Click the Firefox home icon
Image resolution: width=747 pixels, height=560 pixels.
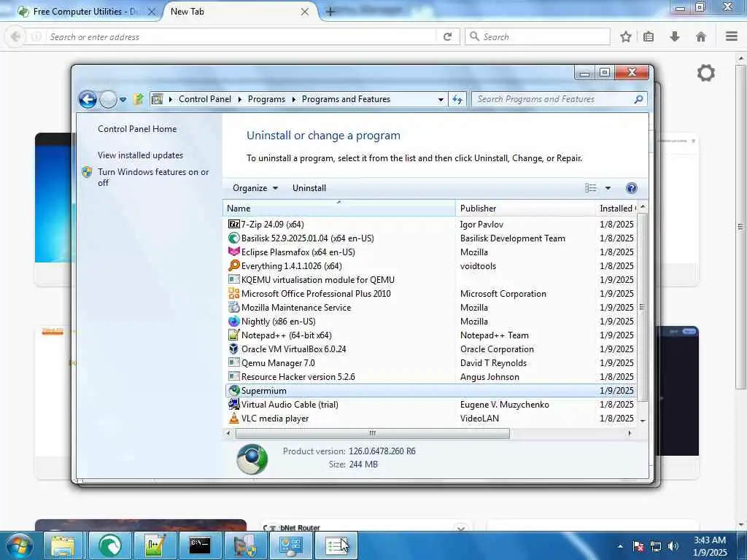[x=701, y=36]
